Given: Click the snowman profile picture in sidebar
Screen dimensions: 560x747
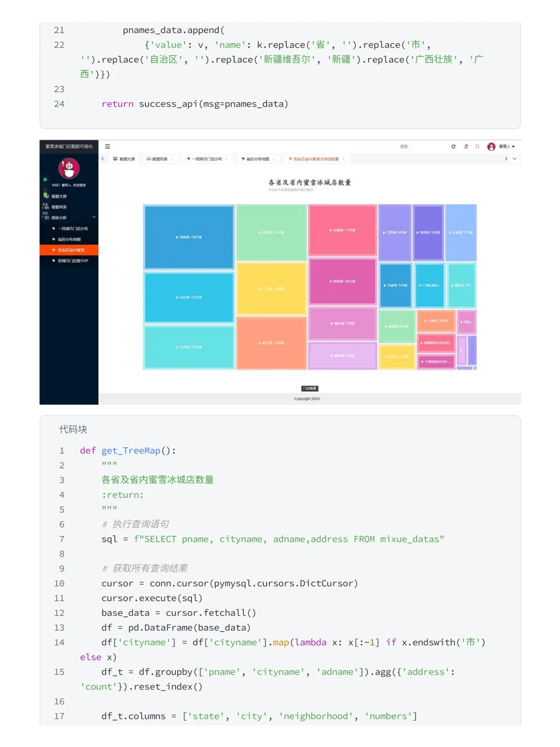Looking at the screenshot, I should [69, 169].
